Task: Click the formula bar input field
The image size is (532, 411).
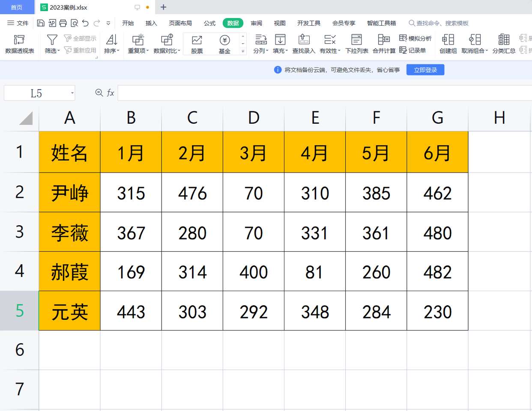Action: (321, 93)
